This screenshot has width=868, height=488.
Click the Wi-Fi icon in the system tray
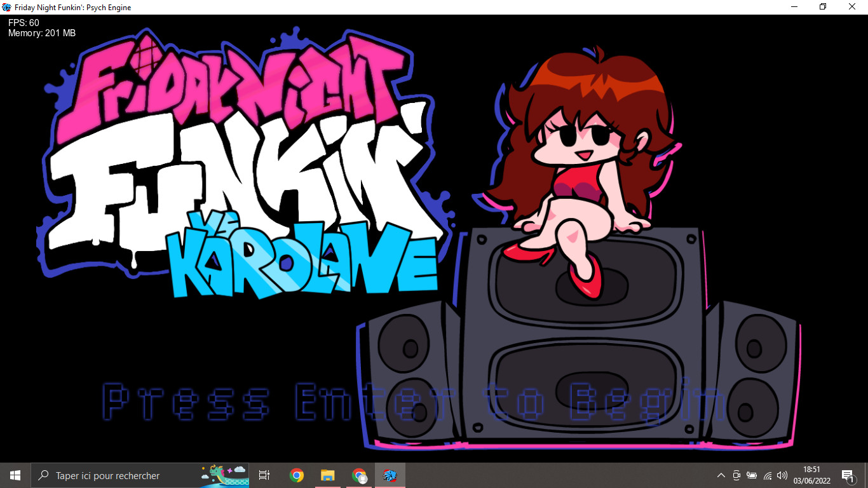[x=767, y=475]
